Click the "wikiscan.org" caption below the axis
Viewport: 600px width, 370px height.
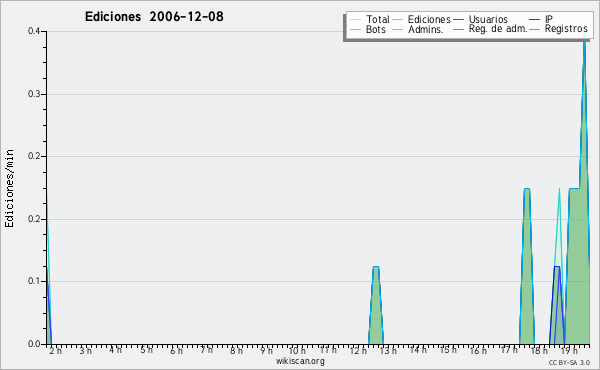[300, 361]
